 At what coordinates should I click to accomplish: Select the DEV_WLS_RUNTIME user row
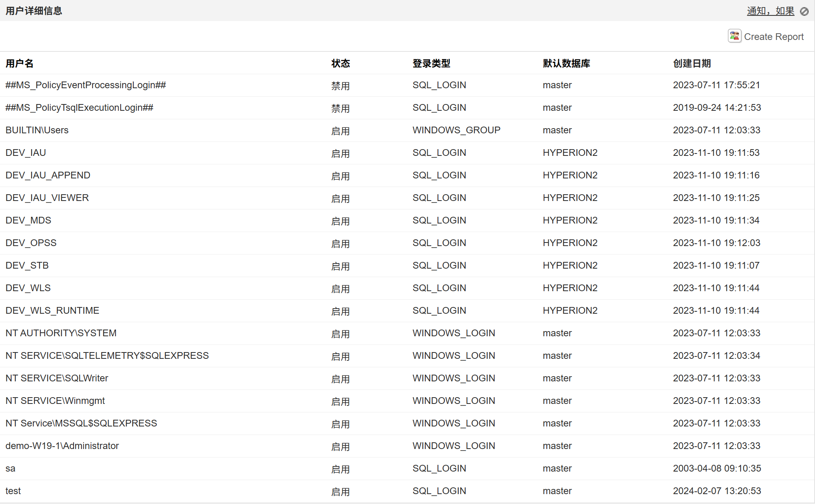click(x=52, y=311)
